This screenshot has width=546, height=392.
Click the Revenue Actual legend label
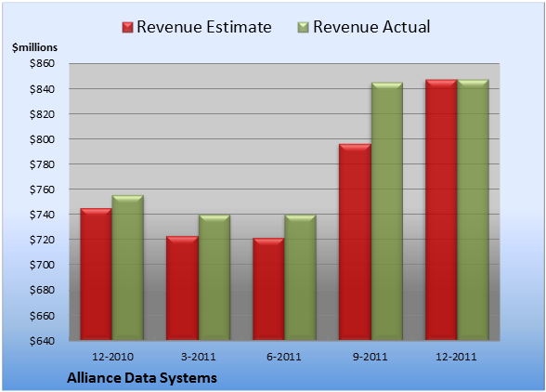point(371,27)
